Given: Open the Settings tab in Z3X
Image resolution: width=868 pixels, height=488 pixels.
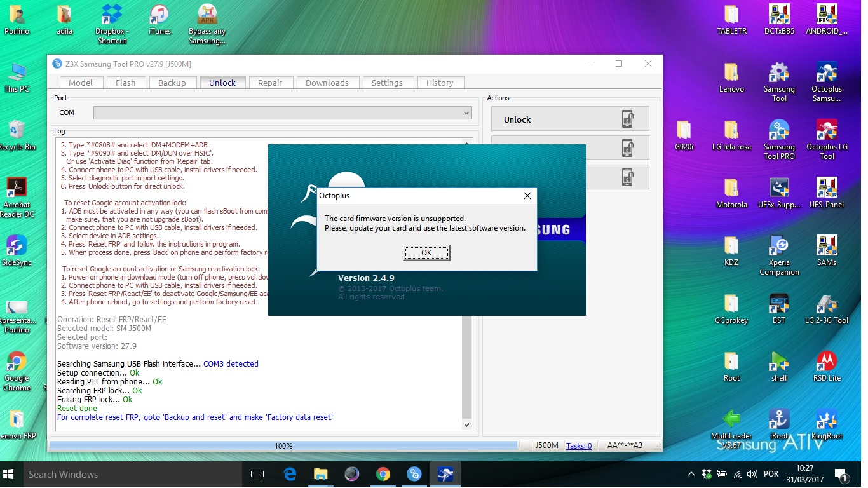Looking at the screenshot, I should click(387, 83).
